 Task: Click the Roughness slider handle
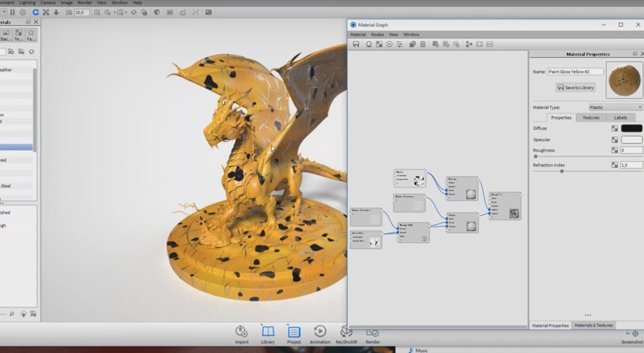pos(535,156)
